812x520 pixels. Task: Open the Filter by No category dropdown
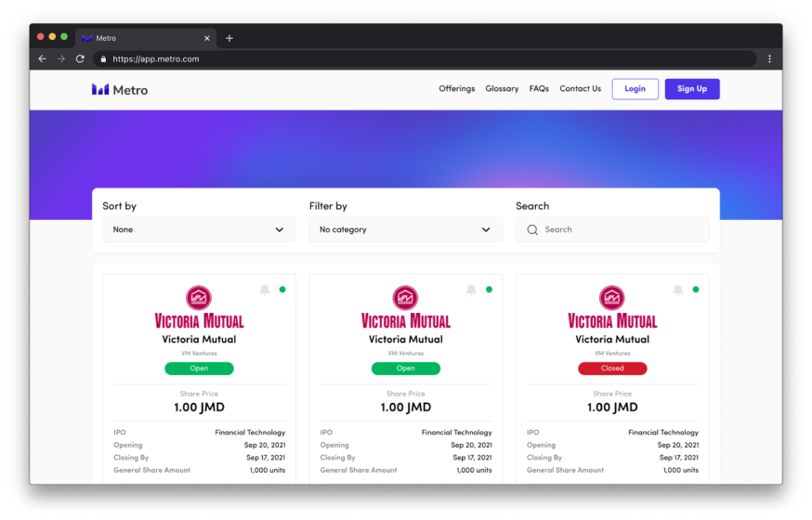coord(405,229)
